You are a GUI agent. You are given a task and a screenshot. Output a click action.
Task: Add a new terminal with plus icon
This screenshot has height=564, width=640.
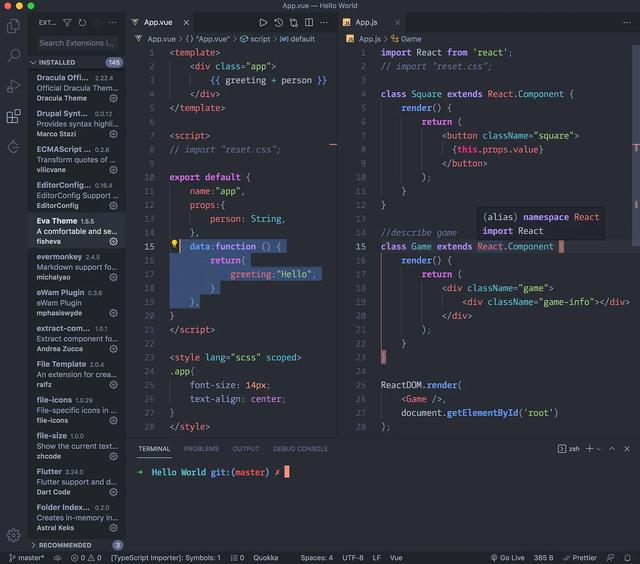pos(589,449)
